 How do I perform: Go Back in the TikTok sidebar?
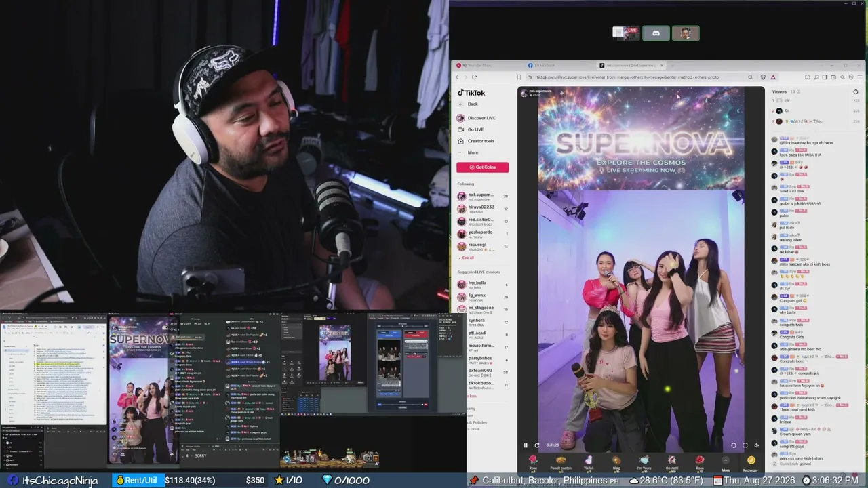coord(468,104)
